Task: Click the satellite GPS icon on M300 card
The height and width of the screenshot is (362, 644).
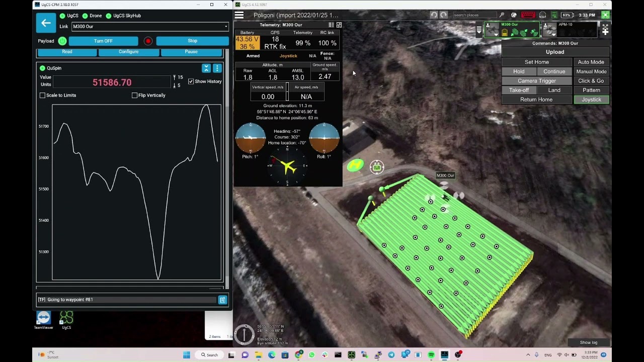Action: coord(534,33)
